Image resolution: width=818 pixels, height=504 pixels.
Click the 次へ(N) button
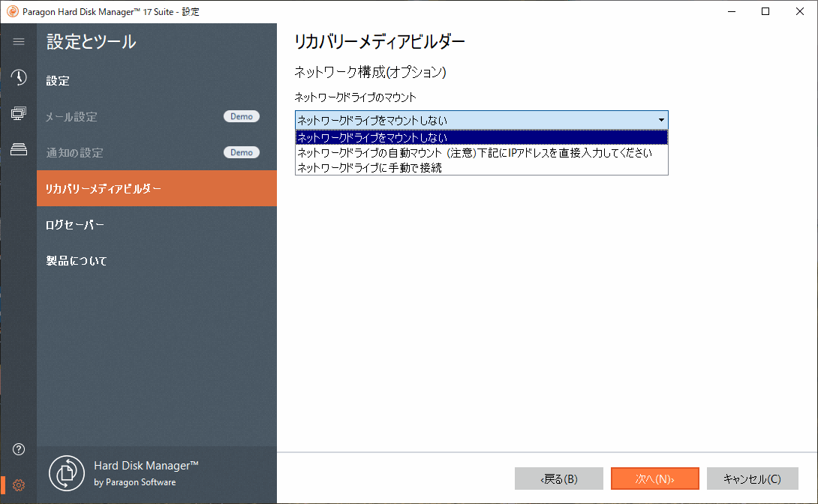coord(654,478)
